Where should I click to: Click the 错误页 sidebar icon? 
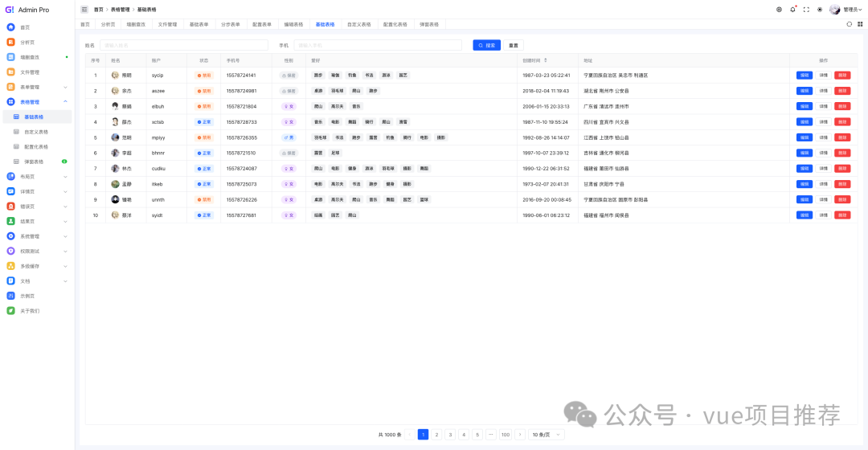point(10,207)
